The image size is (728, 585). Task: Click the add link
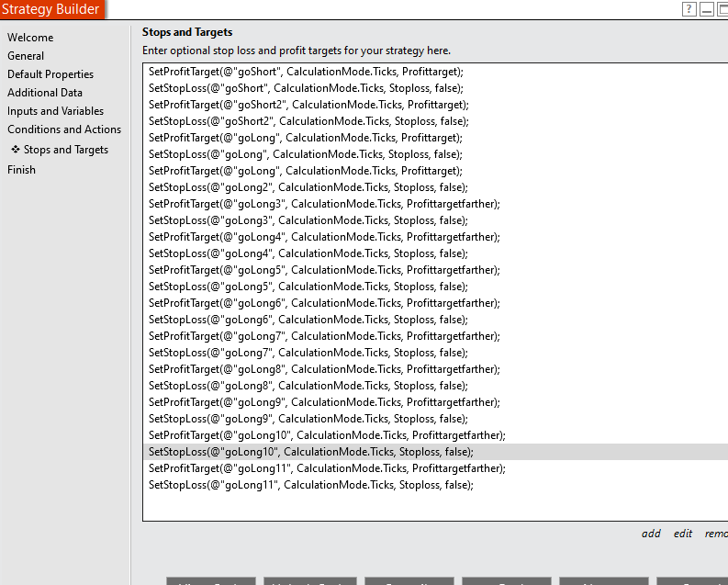tap(651, 534)
